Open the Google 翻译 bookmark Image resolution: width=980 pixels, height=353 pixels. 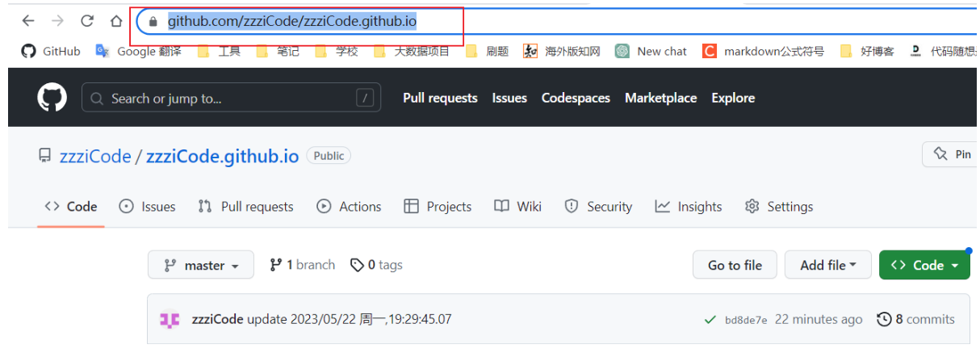pos(139,51)
